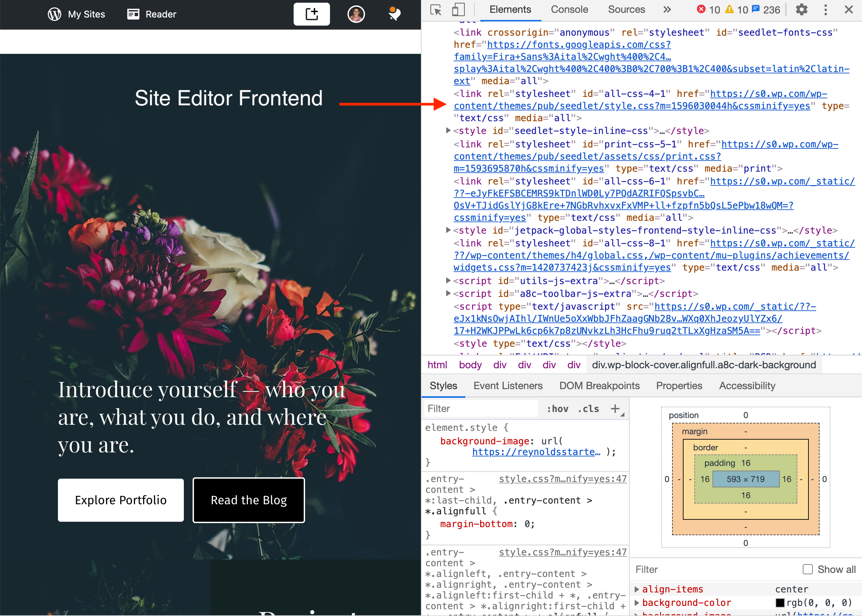The width and height of the screenshot is (862, 616).
Task: Open the user profile avatar
Action: [x=356, y=14]
